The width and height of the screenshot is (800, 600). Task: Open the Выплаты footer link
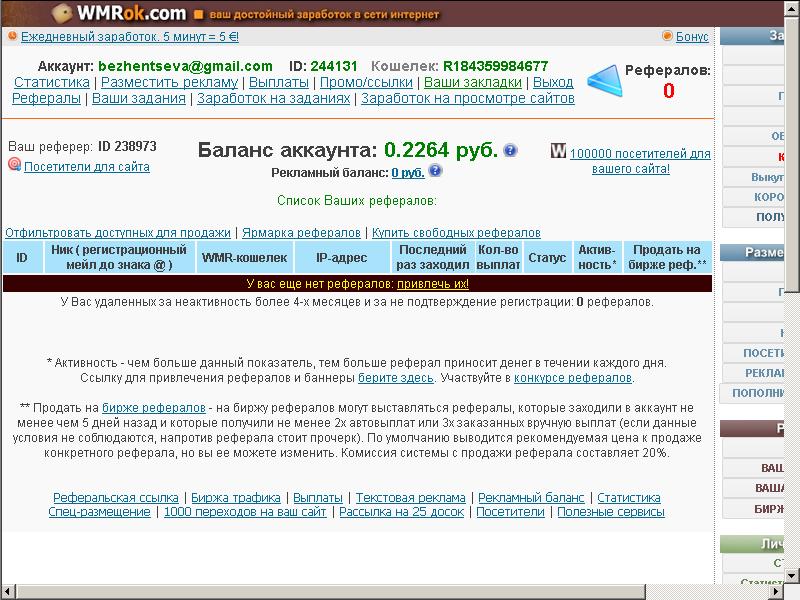click(318, 497)
